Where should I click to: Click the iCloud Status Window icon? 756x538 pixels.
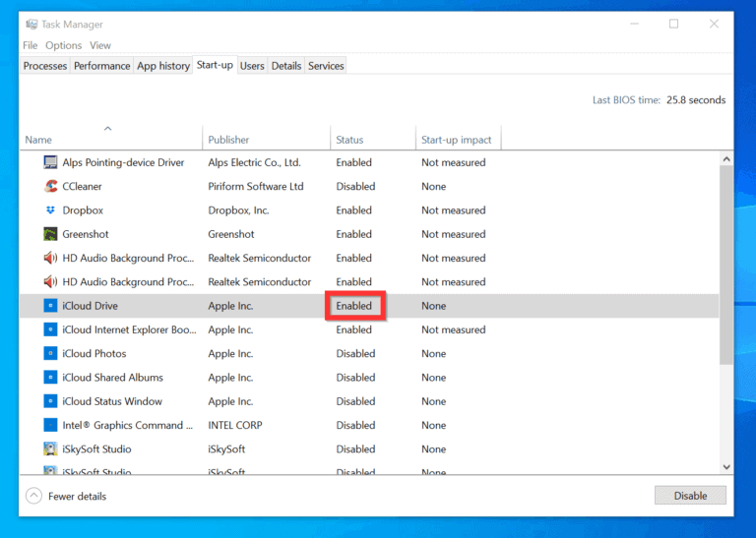(x=50, y=401)
